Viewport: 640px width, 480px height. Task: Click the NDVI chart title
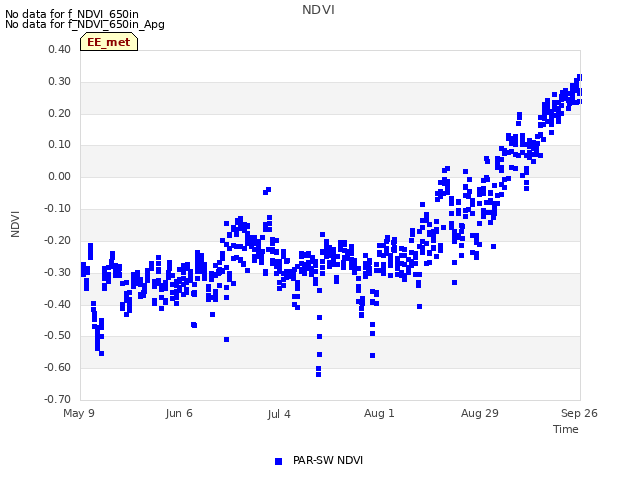tap(318, 10)
